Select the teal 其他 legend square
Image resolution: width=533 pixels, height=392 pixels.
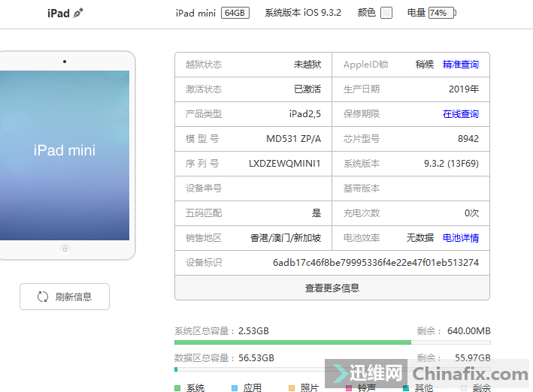pos(406,388)
